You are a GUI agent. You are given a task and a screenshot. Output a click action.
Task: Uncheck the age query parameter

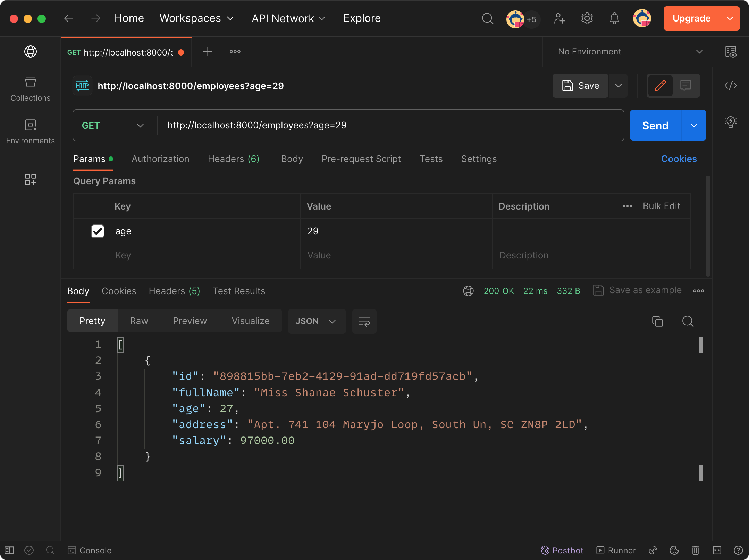[x=98, y=231]
